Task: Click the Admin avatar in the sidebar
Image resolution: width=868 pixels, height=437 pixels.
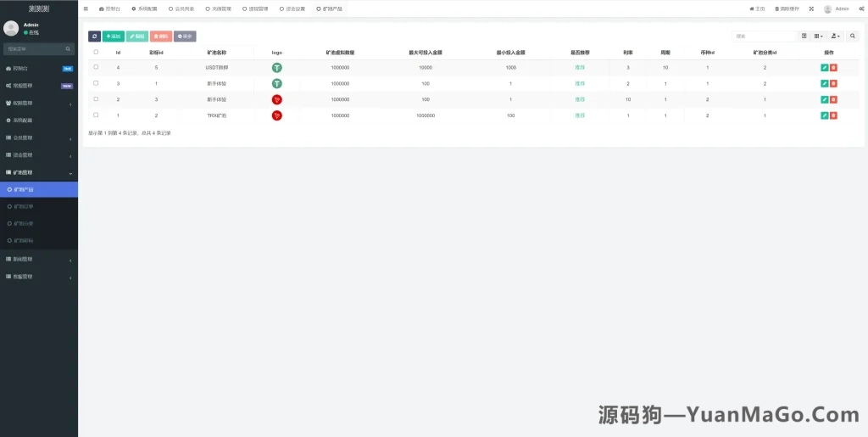Action: pos(11,28)
